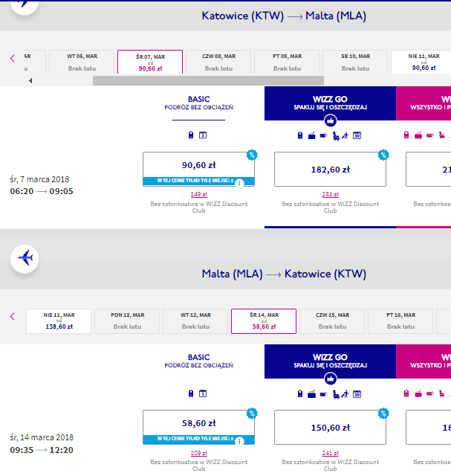451x476 pixels.
Task: Click outbound WIZZ GO priority boarding icon
Action: (345, 135)
